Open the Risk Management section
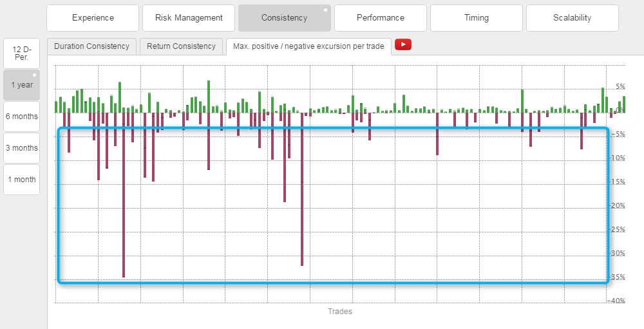 coord(189,18)
